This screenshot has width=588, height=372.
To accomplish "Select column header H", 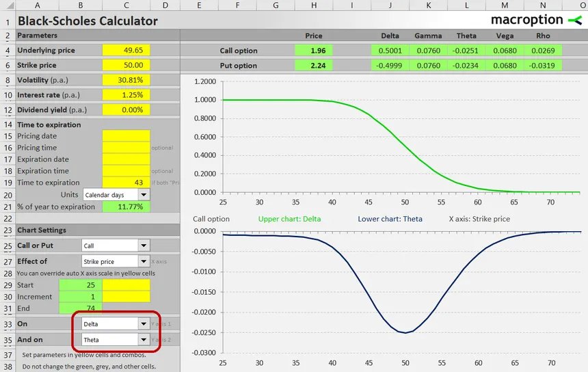I will [x=313, y=5].
